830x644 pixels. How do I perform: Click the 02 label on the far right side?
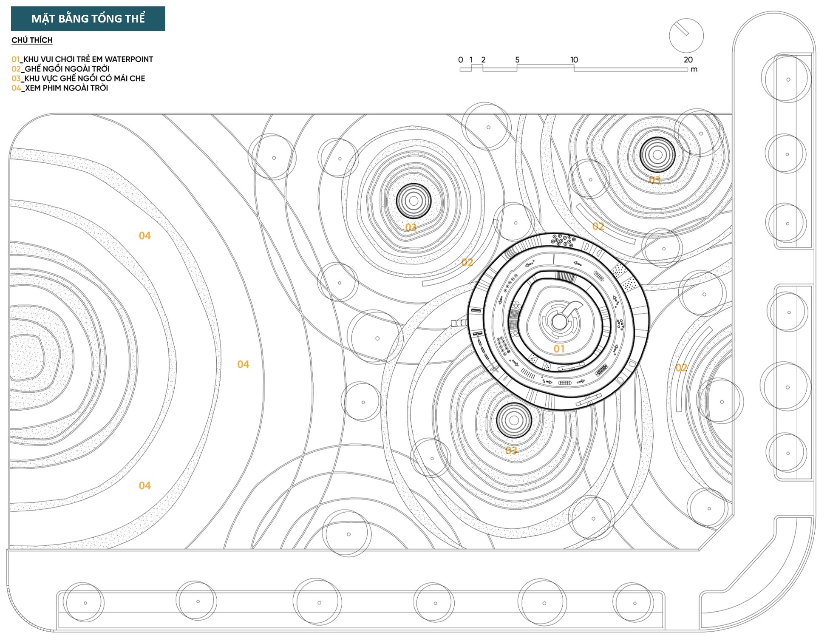tap(681, 368)
